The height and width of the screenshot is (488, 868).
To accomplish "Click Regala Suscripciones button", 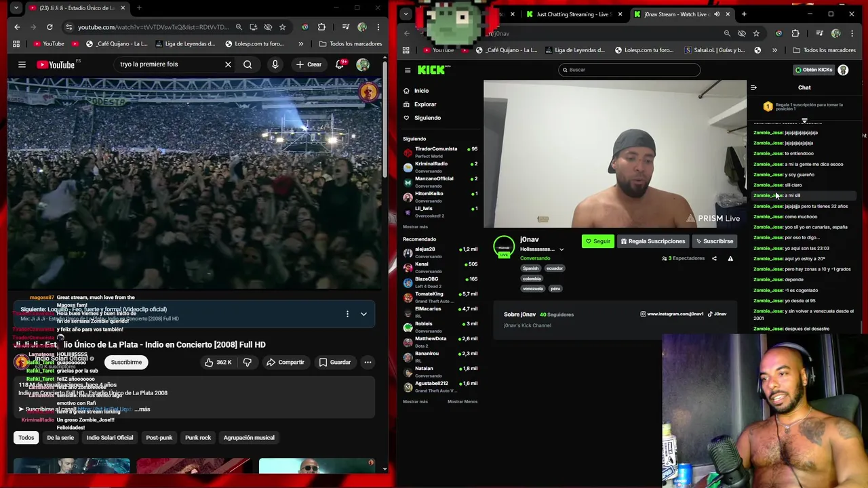I will click(x=652, y=241).
